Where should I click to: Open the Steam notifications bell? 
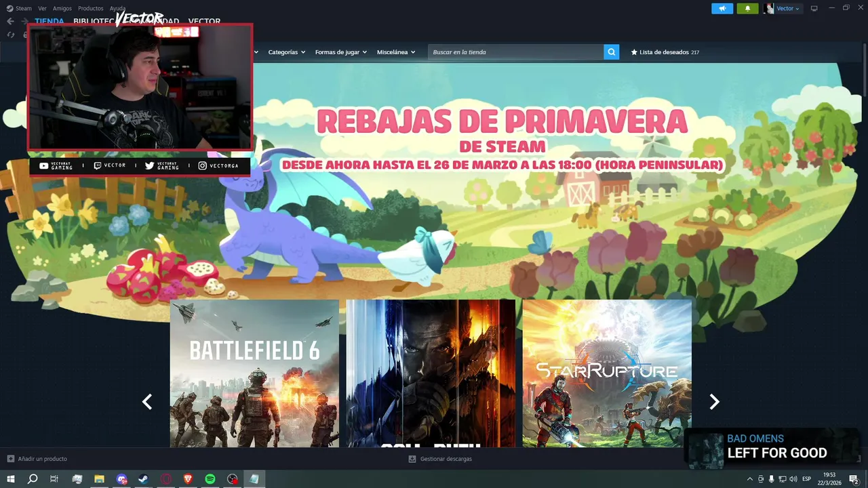[747, 8]
